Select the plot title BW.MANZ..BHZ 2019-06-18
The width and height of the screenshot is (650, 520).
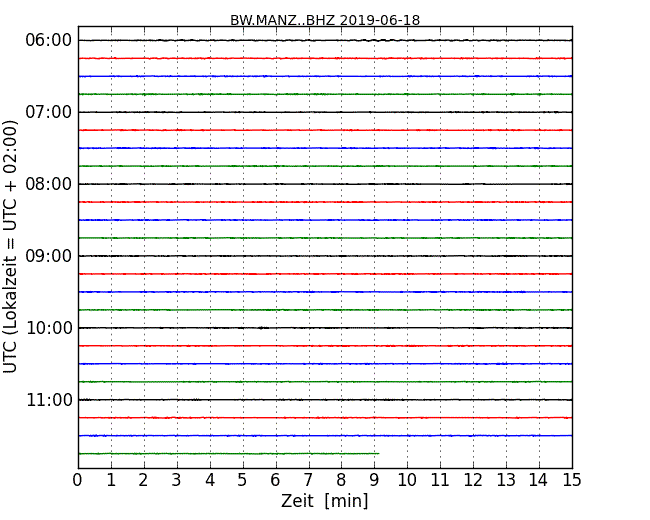tap(325, 20)
